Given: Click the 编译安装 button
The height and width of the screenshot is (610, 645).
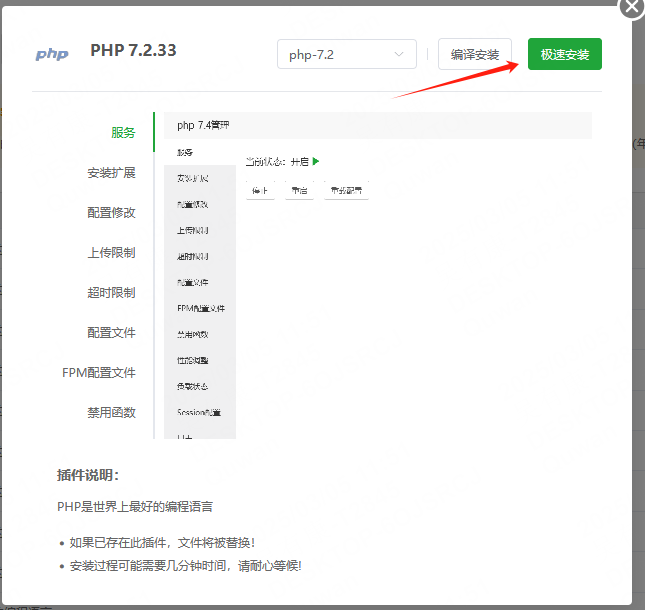Looking at the screenshot, I should pos(475,54).
